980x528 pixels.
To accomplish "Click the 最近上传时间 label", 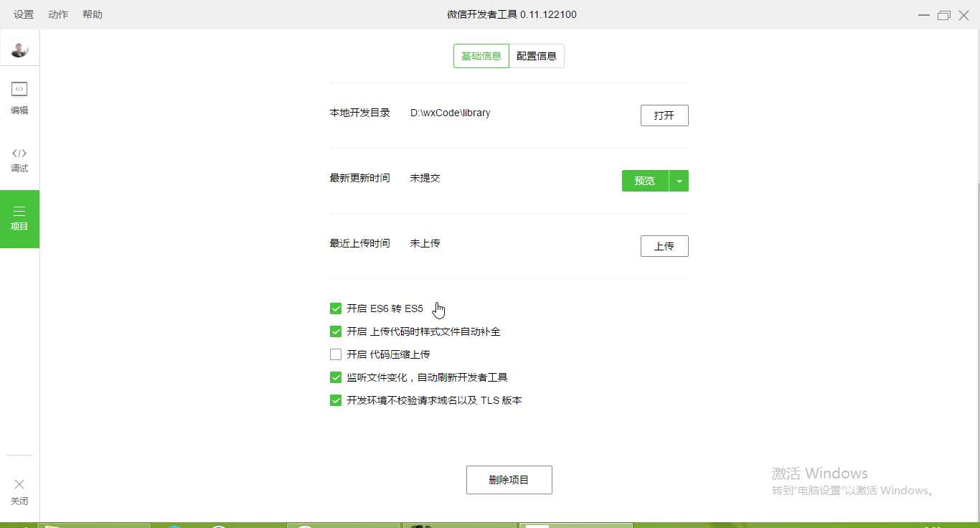I will (x=359, y=243).
